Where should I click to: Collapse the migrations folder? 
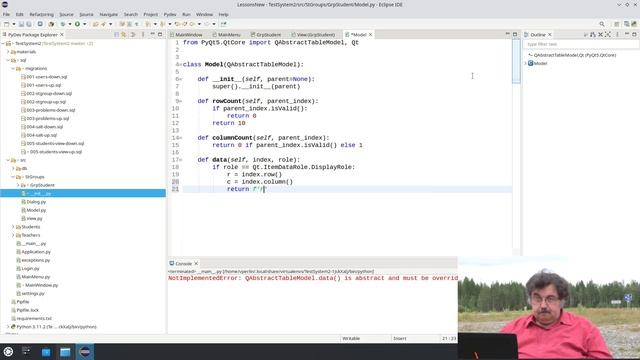click(x=13, y=69)
